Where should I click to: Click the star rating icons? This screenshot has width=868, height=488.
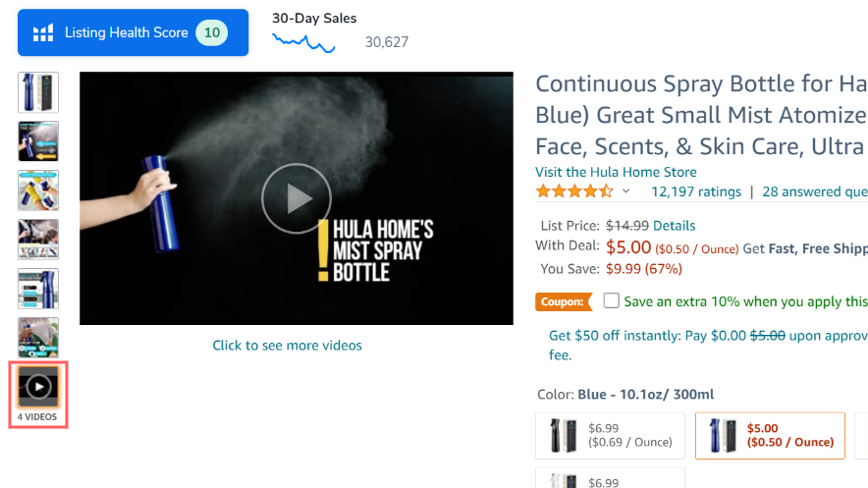tap(574, 191)
